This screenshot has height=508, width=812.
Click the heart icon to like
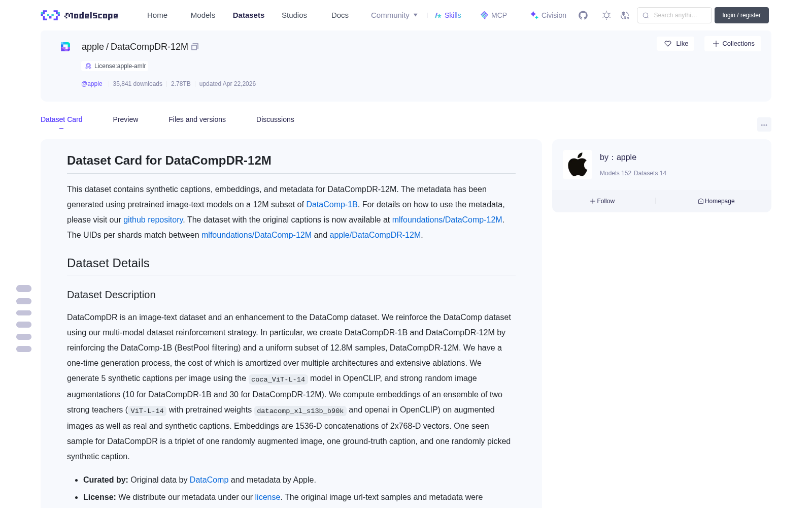(668, 44)
